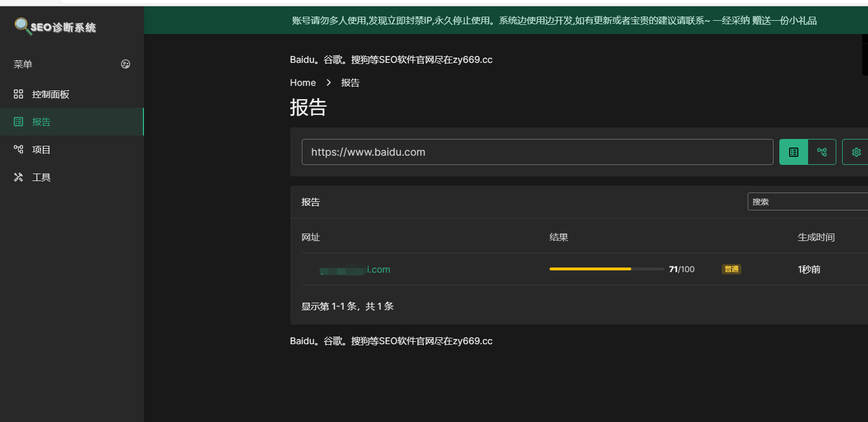Switch to single report list mode button
Viewport: 868px width, 422px height.
click(793, 152)
